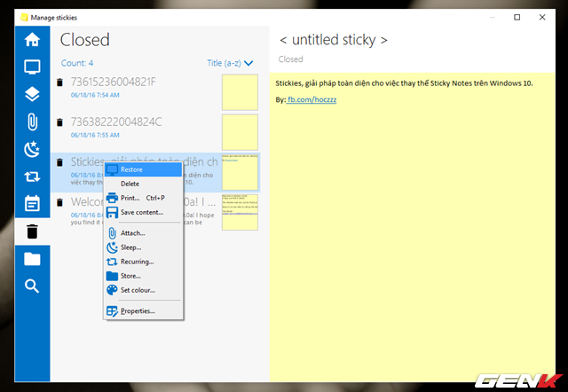
Task: Choose Delete from the context menu
Action: [x=144, y=184]
